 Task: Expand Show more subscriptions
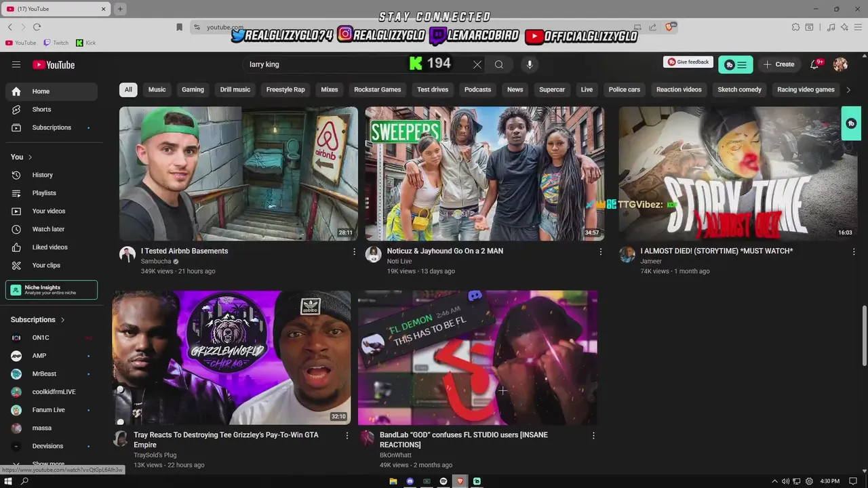[x=47, y=464]
